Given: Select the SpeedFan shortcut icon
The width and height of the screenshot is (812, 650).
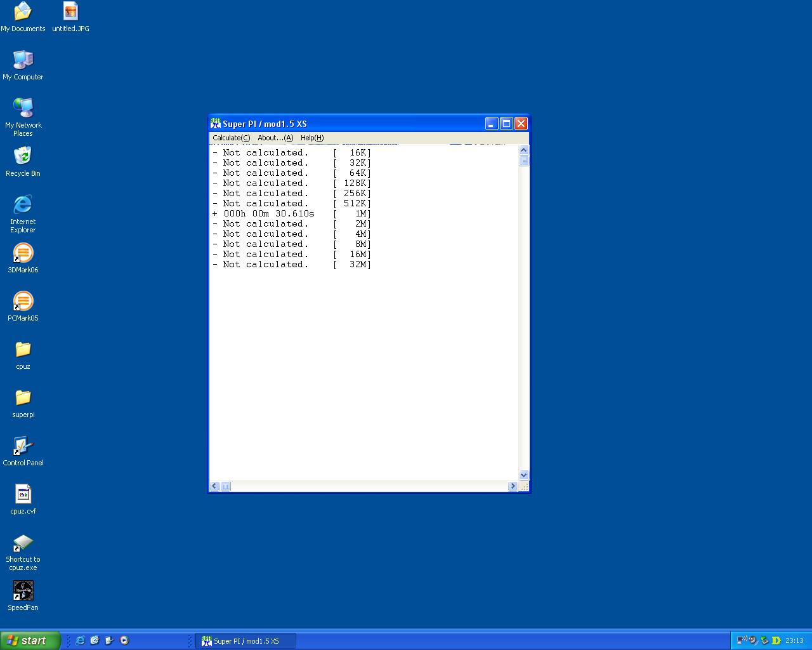Looking at the screenshot, I should coord(23,596).
